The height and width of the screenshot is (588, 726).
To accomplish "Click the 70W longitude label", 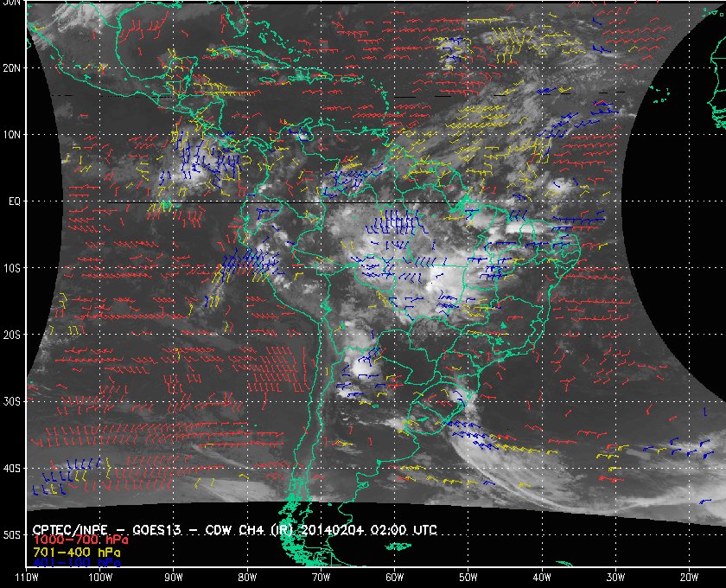I will [x=321, y=578].
